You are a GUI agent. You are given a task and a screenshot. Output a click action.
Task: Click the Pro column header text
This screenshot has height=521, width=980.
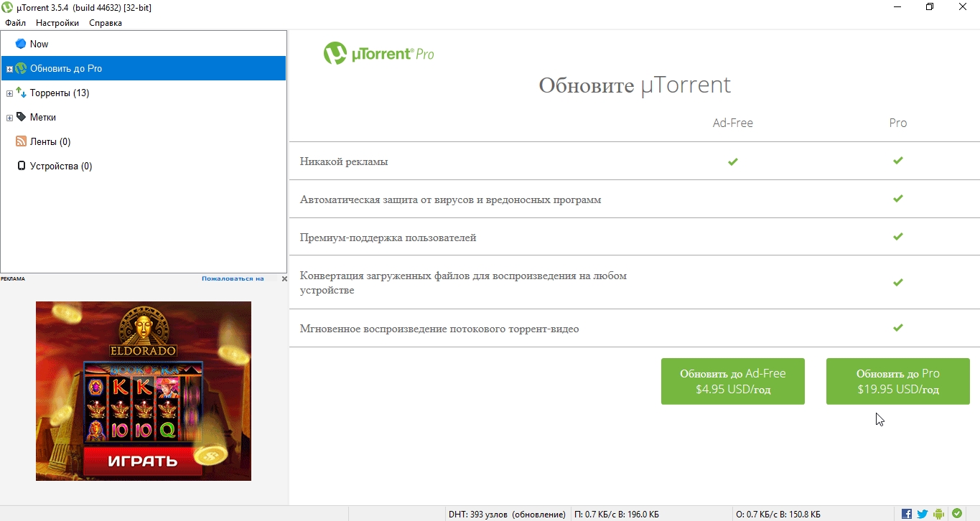pos(897,123)
